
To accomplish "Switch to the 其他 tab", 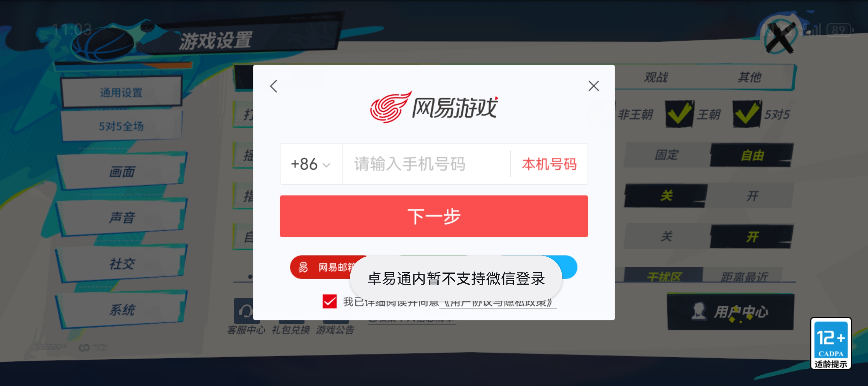I will 749,77.
